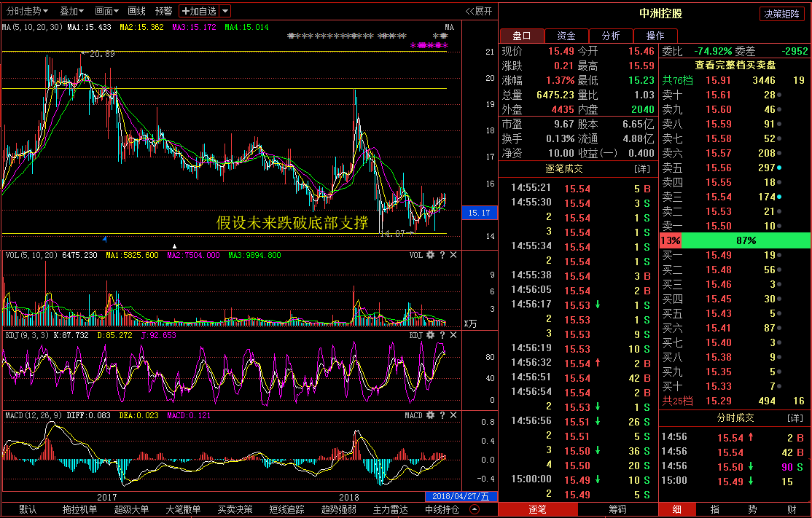Expand the 分时走势 dropdown menu

(28, 11)
